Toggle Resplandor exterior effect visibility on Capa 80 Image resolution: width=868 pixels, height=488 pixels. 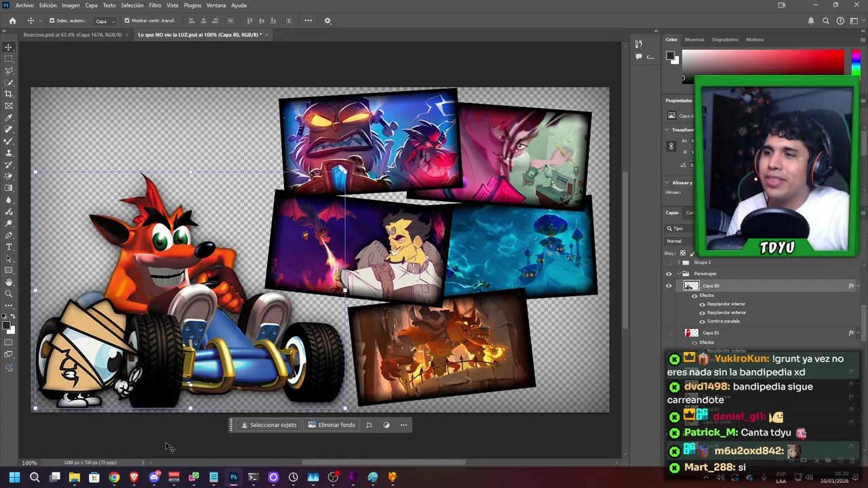pyautogui.click(x=702, y=312)
